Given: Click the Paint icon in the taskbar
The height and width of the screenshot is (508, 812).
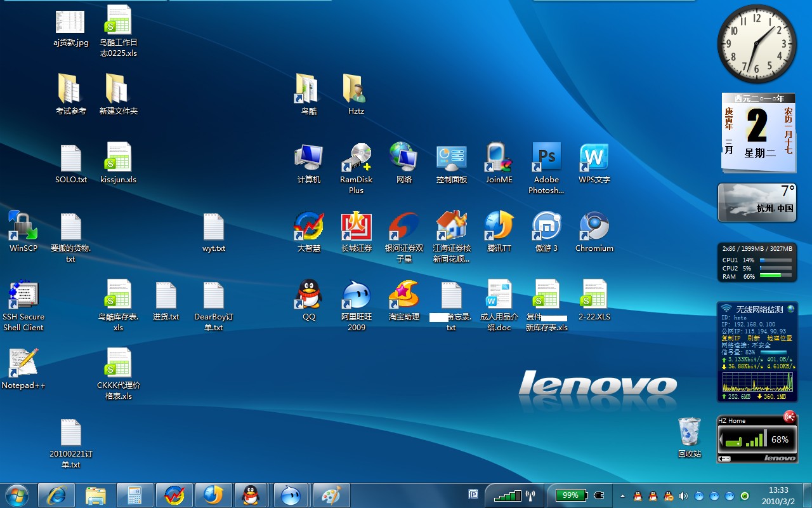Looking at the screenshot, I should coord(331,495).
